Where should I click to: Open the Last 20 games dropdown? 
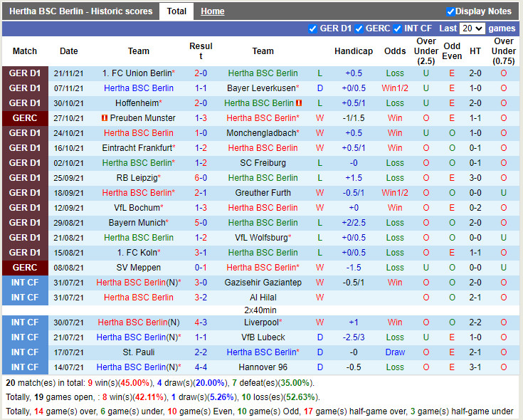(x=472, y=28)
